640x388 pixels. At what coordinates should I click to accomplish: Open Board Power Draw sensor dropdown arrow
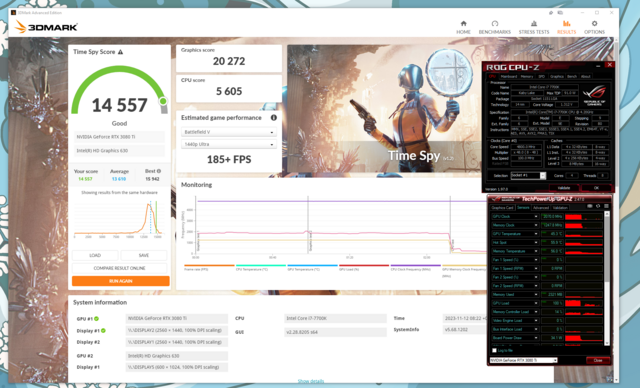pyautogui.click(x=536, y=338)
